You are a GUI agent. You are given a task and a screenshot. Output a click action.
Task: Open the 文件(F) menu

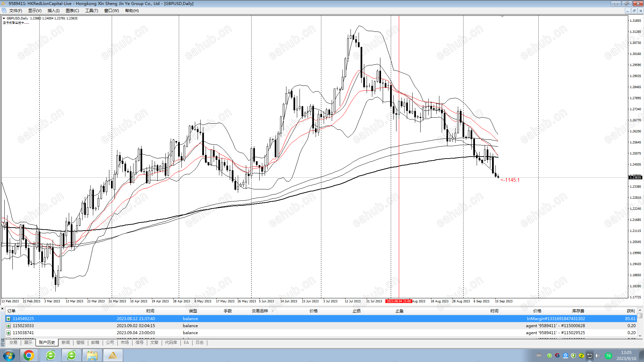pyautogui.click(x=15, y=11)
